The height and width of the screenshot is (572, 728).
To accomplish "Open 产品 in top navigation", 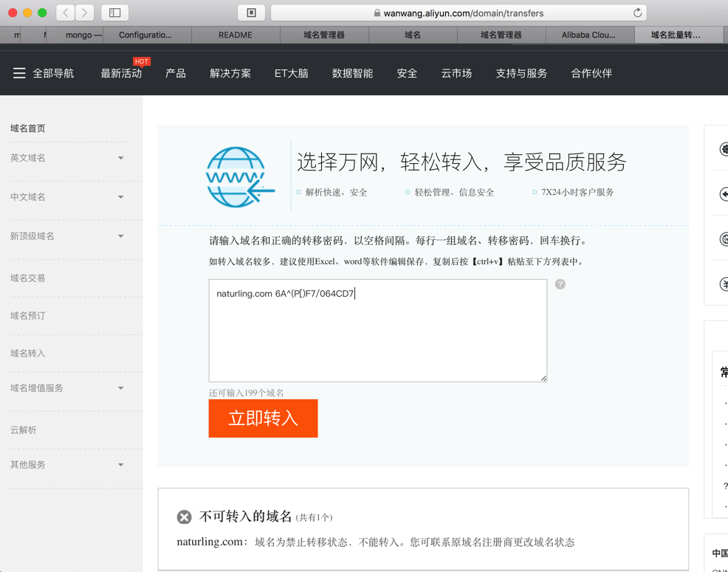I will coord(176,73).
